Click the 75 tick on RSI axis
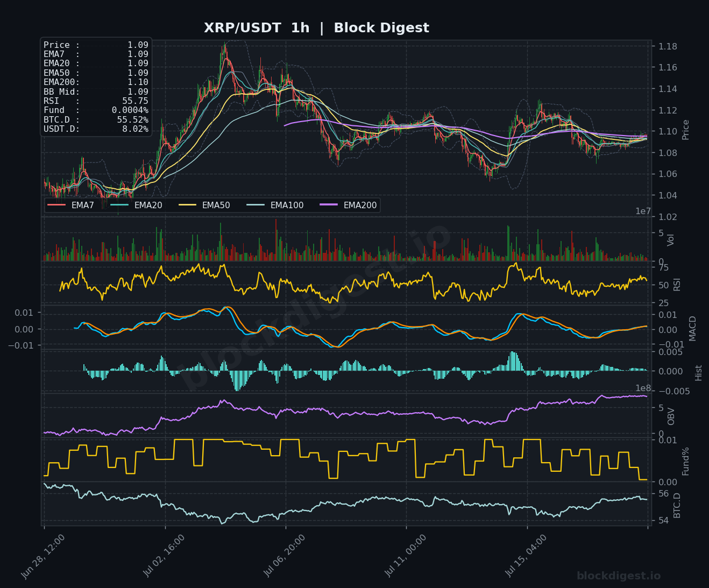 [664, 268]
